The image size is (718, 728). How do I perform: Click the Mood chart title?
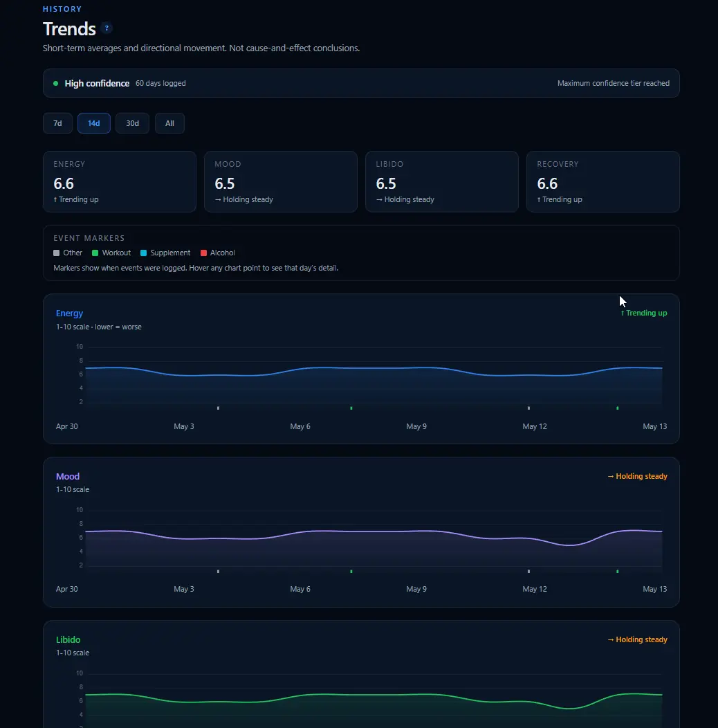coord(68,476)
